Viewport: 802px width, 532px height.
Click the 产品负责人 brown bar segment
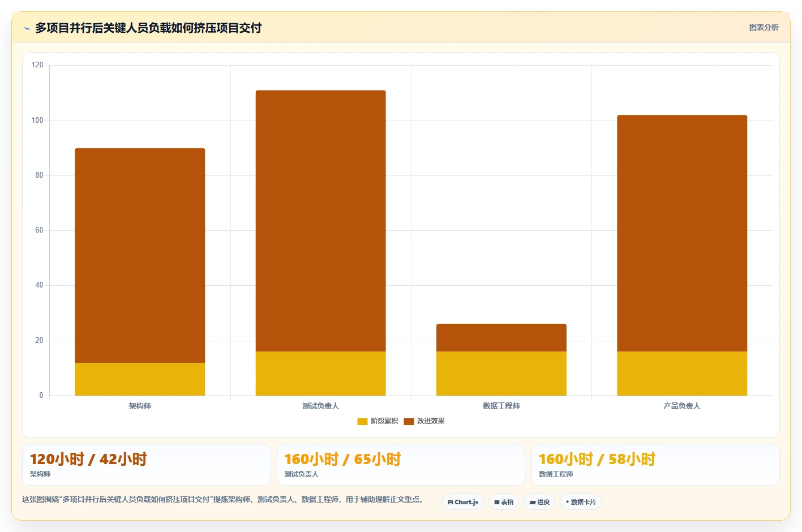[x=682, y=233]
